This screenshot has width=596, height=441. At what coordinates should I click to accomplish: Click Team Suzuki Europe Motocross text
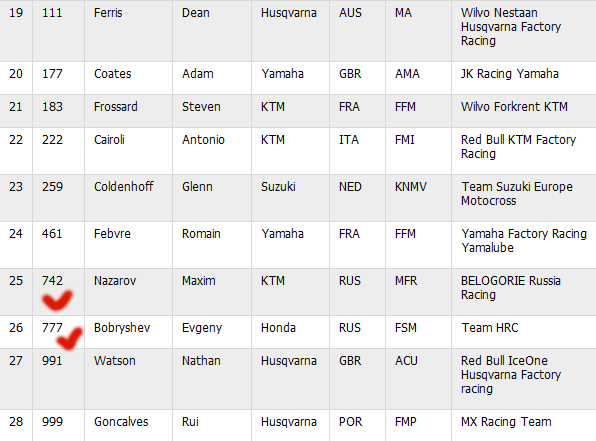pos(517,194)
